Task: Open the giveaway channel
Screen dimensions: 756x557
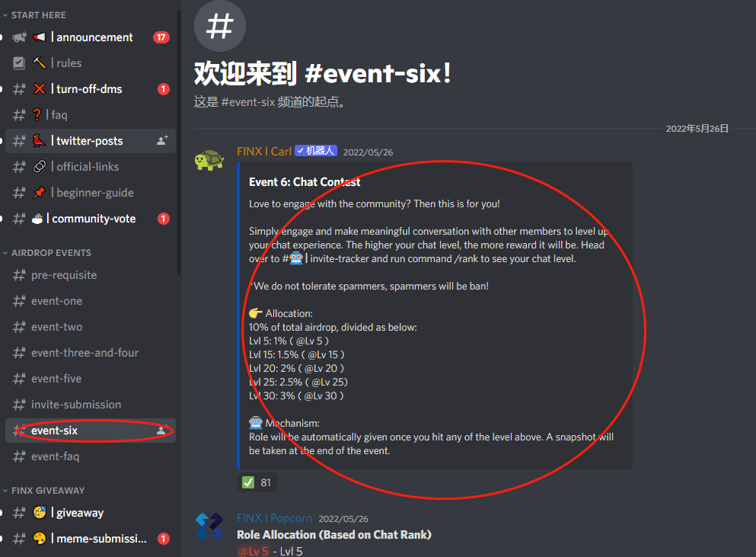Action: click(91, 513)
